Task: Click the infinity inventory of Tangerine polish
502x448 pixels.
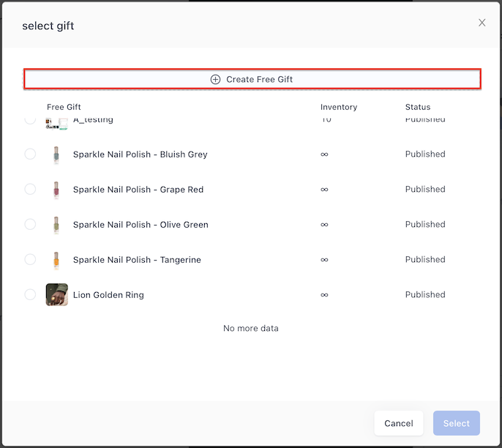Action: tap(324, 260)
